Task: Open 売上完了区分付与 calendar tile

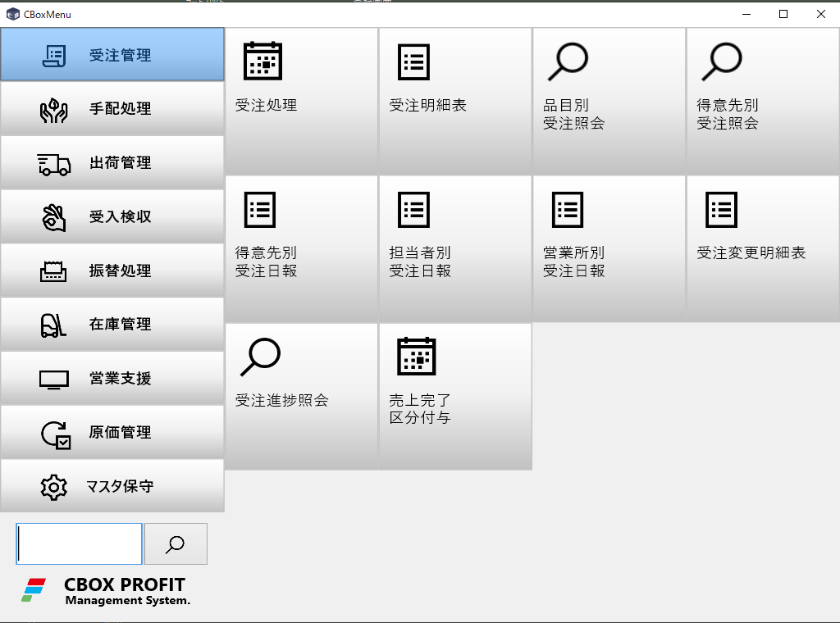Action: tap(455, 396)
